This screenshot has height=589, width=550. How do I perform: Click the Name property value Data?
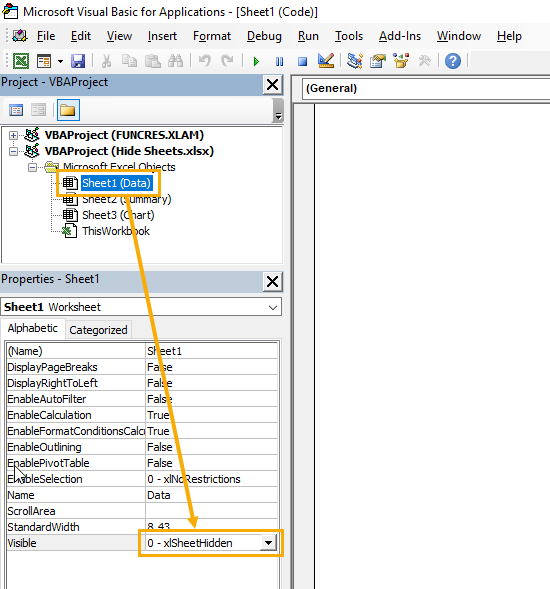pyautogui.click(x=212, y=495)
